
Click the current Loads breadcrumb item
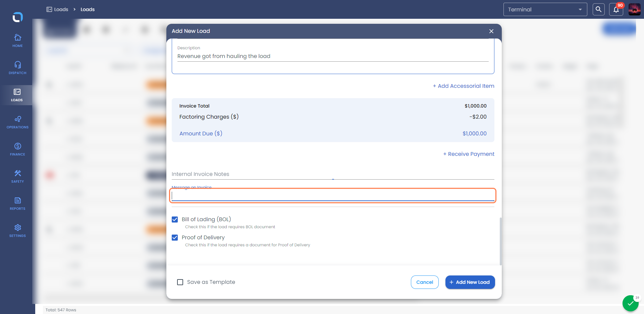point(88,9)
